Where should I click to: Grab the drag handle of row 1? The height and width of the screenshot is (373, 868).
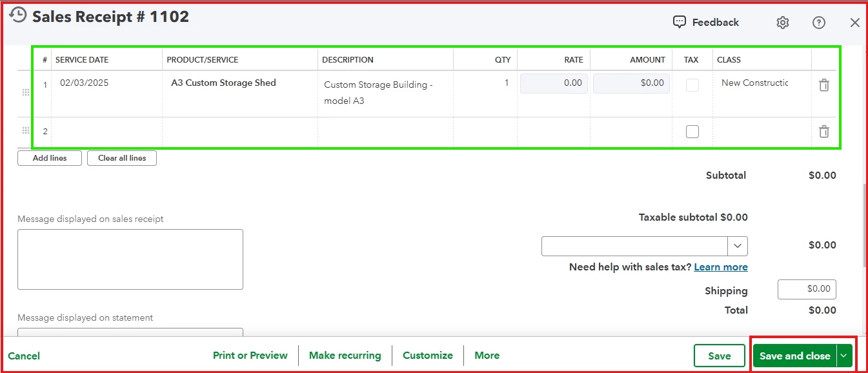coord(26,92)
